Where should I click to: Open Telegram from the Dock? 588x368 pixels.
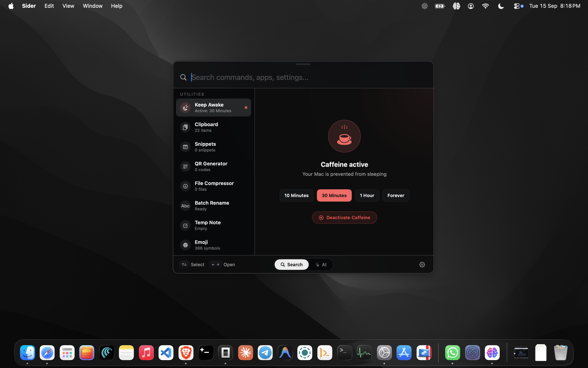tap(265, 353)
